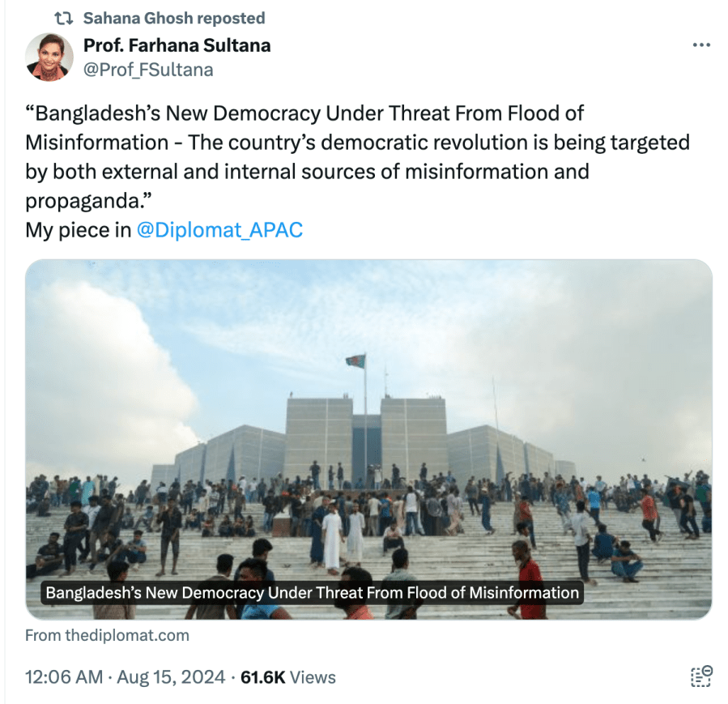
Task: Click the quoted headline text in the tweet body
Action: (357, 157)
